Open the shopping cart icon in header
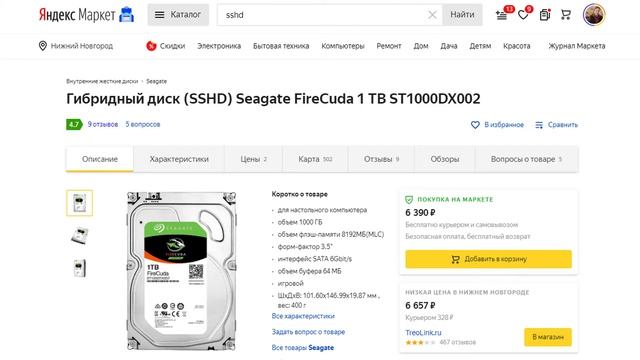This screenshot has width=640, height=360. pyautogui.click(x=566, y=15)
